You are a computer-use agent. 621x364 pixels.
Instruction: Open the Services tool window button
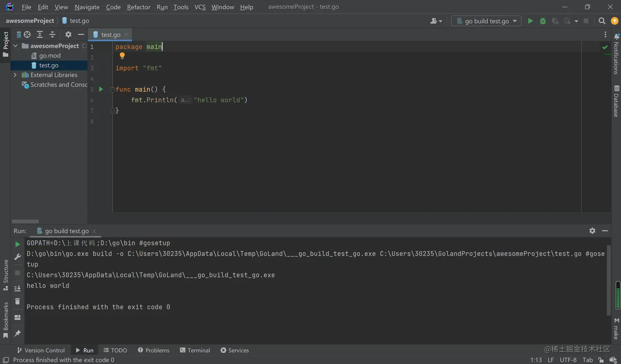coord(235,350)
